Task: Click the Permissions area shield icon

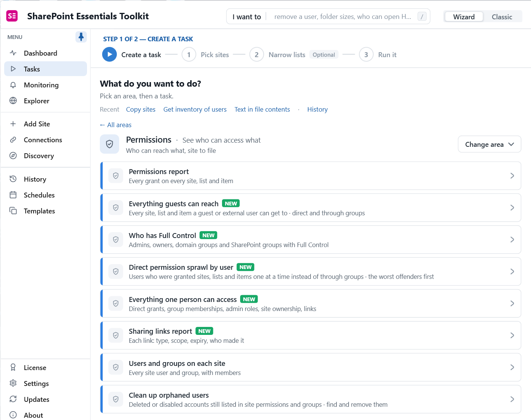Action: click(109, 144)
